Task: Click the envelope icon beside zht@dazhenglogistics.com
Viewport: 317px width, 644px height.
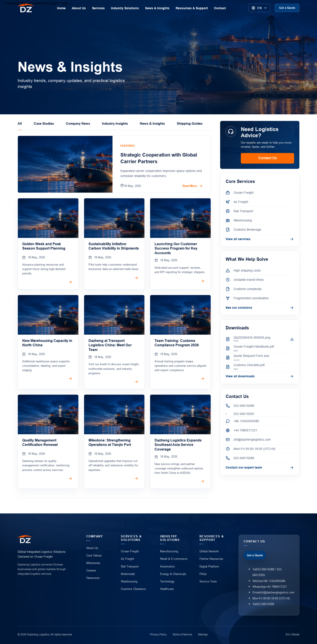Action: [x=228, y=439]
